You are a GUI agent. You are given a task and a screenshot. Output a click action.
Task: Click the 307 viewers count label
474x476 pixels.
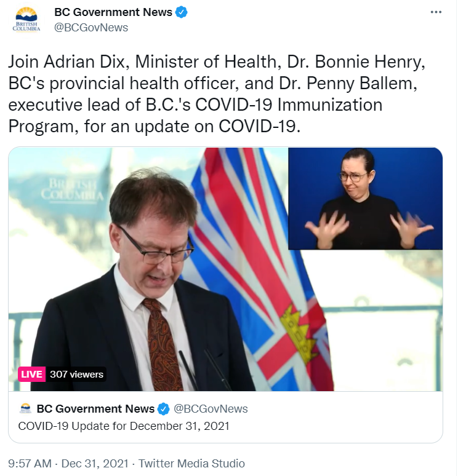coord(77,374)
